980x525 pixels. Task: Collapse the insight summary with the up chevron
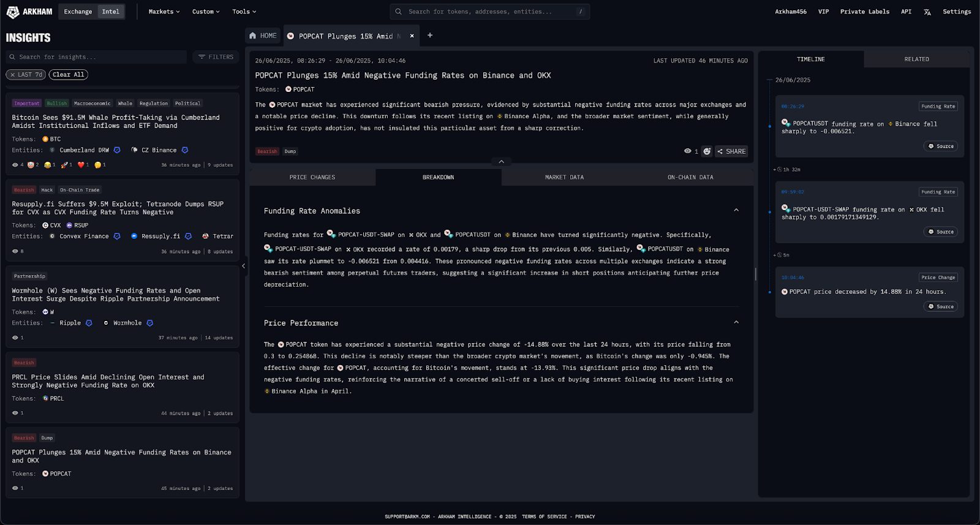pyautogui.click(x=501, y=162)
